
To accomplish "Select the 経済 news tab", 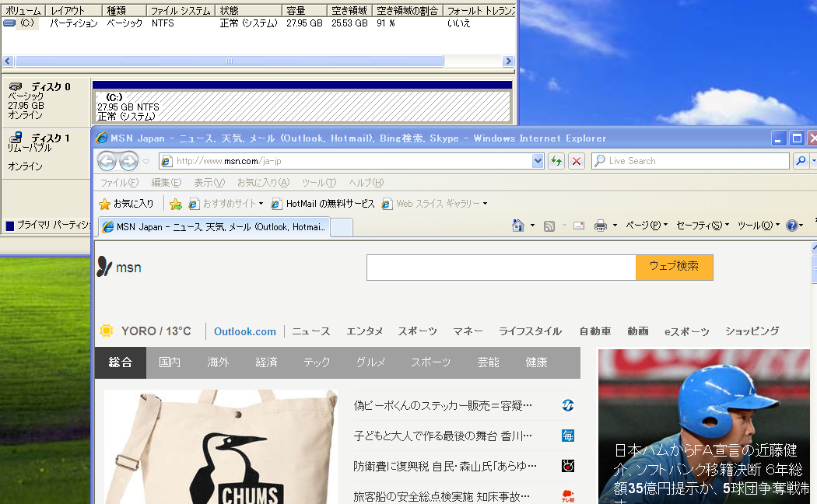I will tap(266, 362).
